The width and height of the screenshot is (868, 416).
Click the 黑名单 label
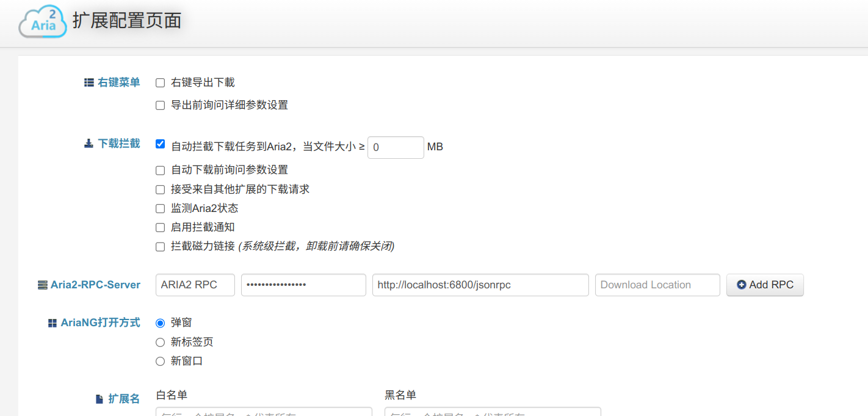point(400,395)
